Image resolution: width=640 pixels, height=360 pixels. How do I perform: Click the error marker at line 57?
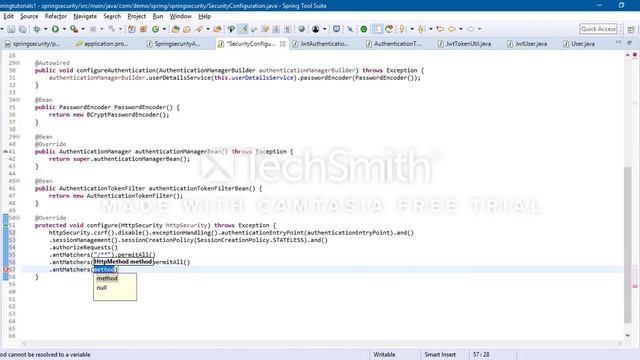(6, 270)
